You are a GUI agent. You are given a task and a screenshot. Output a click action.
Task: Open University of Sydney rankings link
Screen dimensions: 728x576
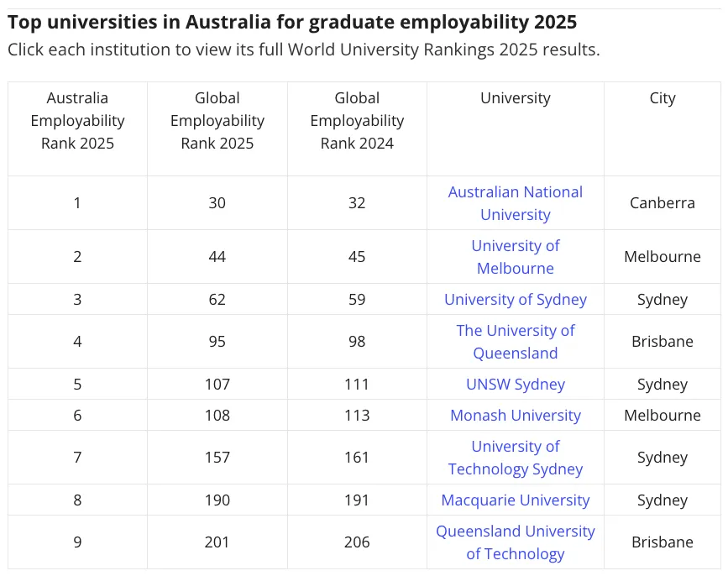515,300
